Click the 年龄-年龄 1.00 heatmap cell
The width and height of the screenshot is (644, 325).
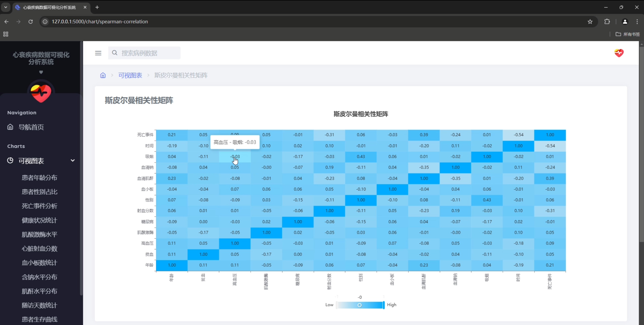coord(172,265)
